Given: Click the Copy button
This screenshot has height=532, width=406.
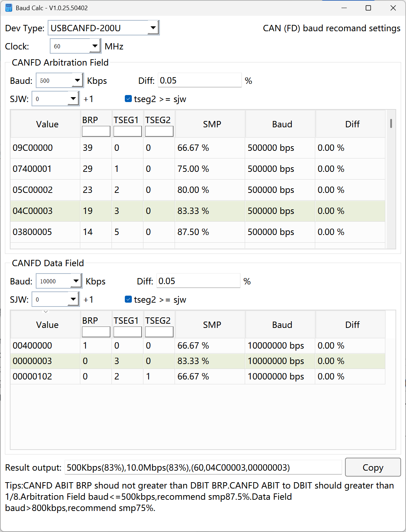Looking at the screenshot, I should tap(373, 467).
